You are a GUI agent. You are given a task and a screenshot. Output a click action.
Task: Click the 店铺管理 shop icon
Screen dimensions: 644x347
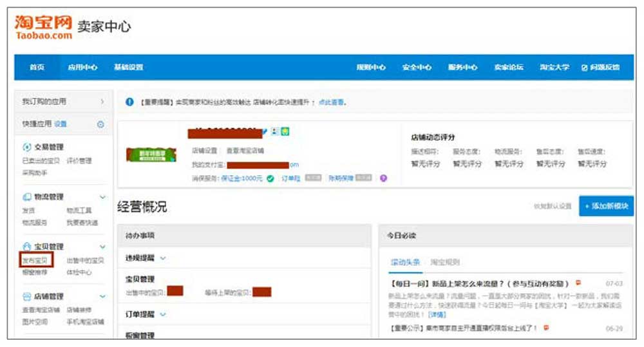26,296
